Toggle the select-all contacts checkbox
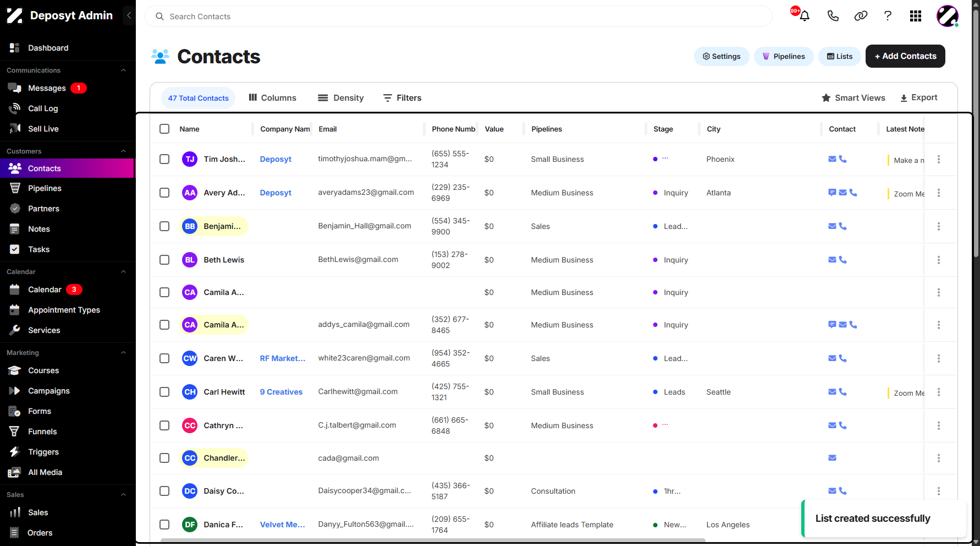Viewport: 980px width, 546px height. (164, 129)
